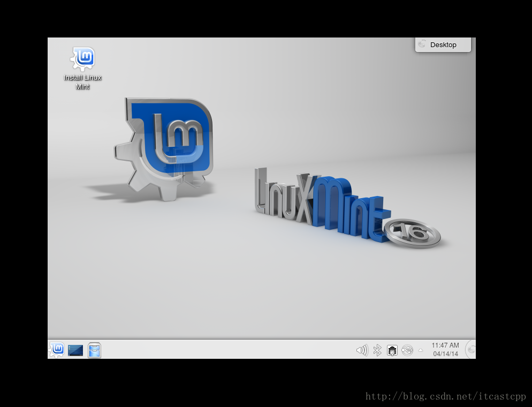Open the Desktop toolbox button

pyautogui.click(x=443, y=45)
